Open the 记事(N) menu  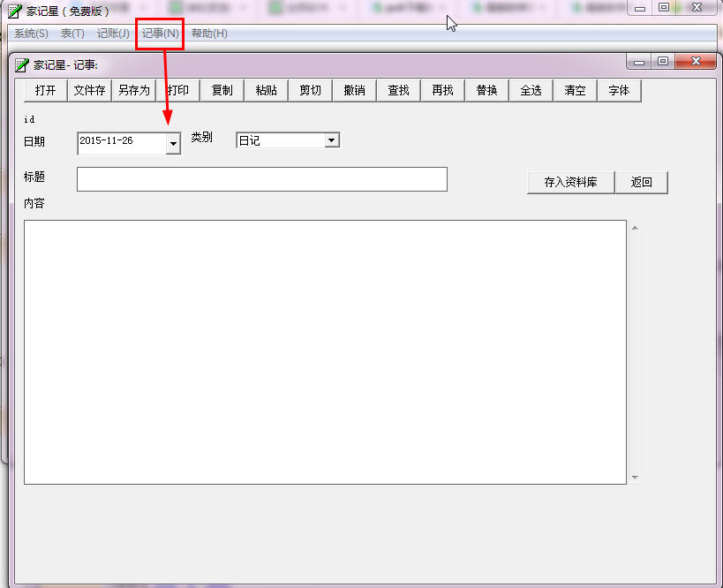tap(161, 34)
